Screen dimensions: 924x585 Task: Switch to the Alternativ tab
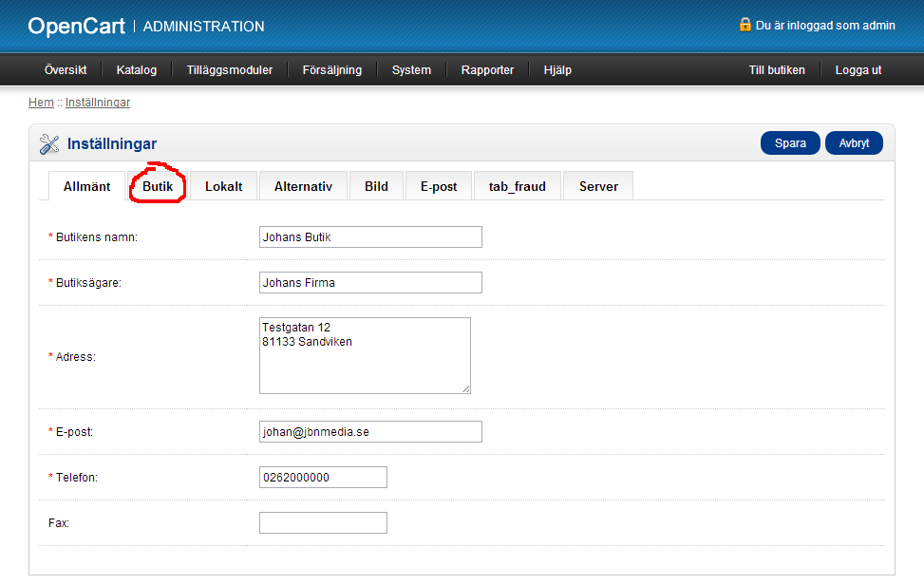303,186
